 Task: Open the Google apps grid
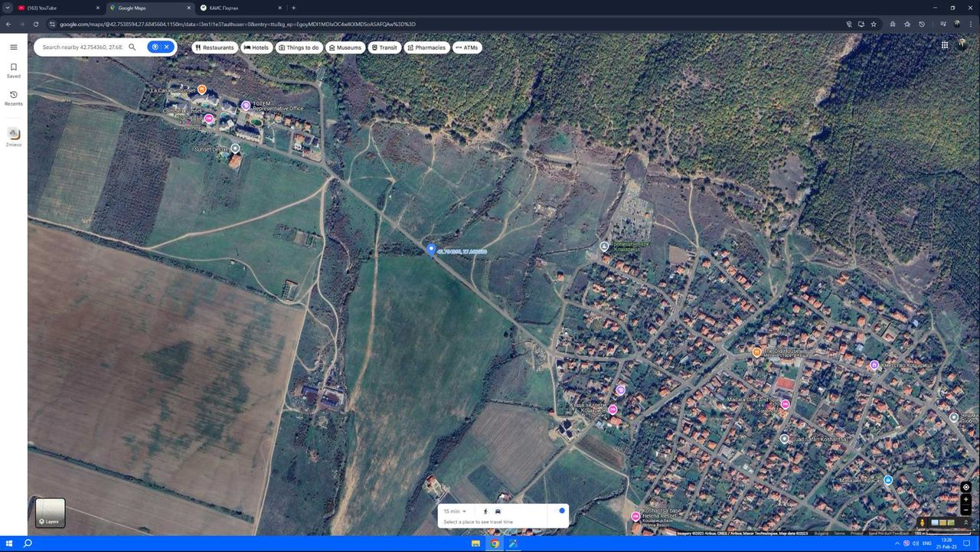click(945, 45)
